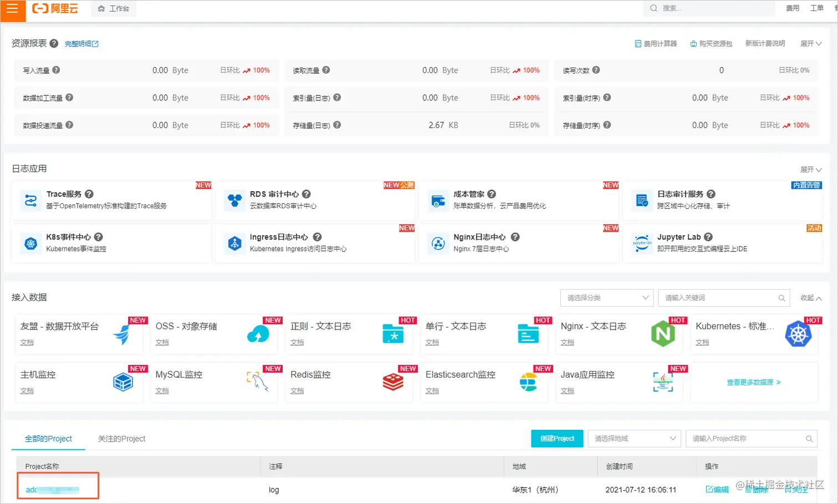Viewport: 838px width, 504px height.
Task: Open the 完整明细 link
Action: coord(81,44)
